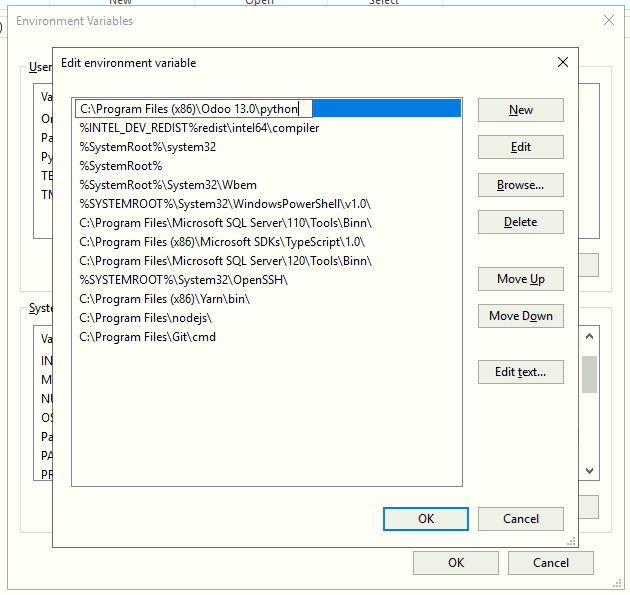This screenshot has width=630, height=595.
Task: Select the Yarn bin path entry
Action: (x=165, y=299)
